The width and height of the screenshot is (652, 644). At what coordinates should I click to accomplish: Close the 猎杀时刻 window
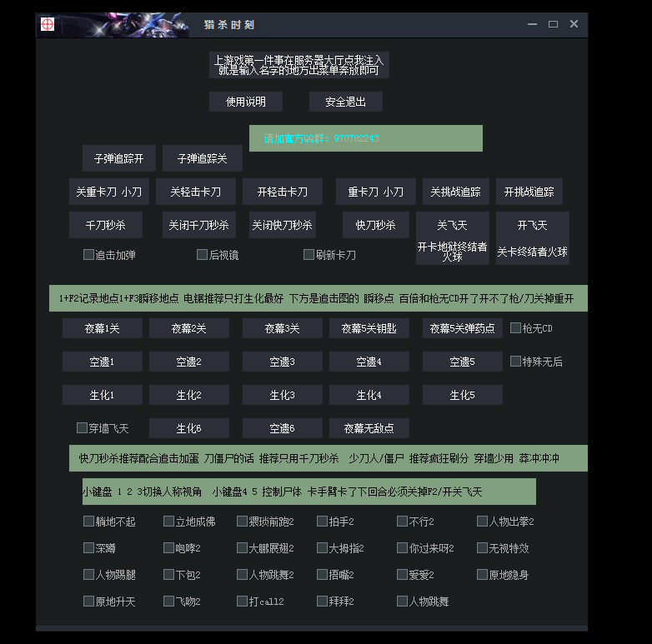pyautogui.click(x=574, y=24)
